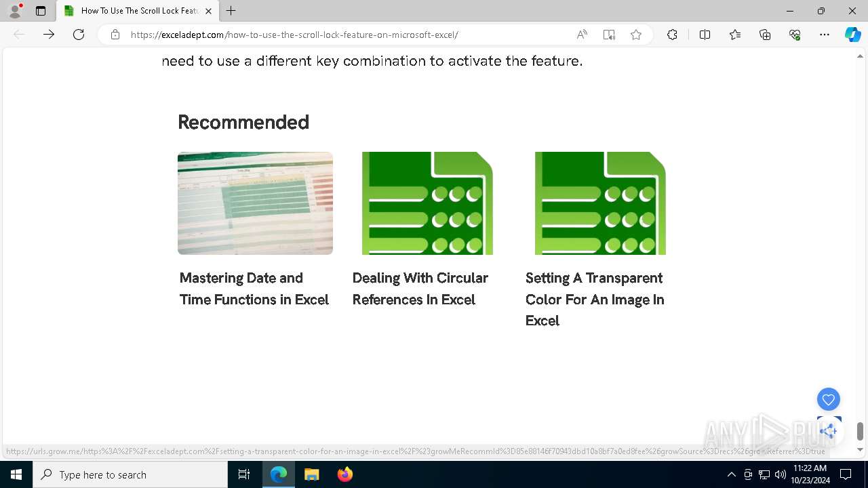
Task: Click the address bar URL
Action: pos(294,35)
